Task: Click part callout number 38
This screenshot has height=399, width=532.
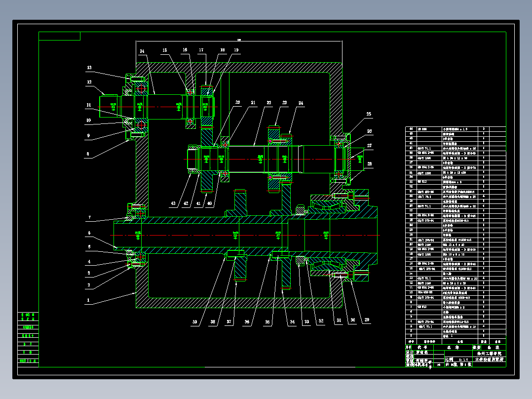Action: pos(213,321)
